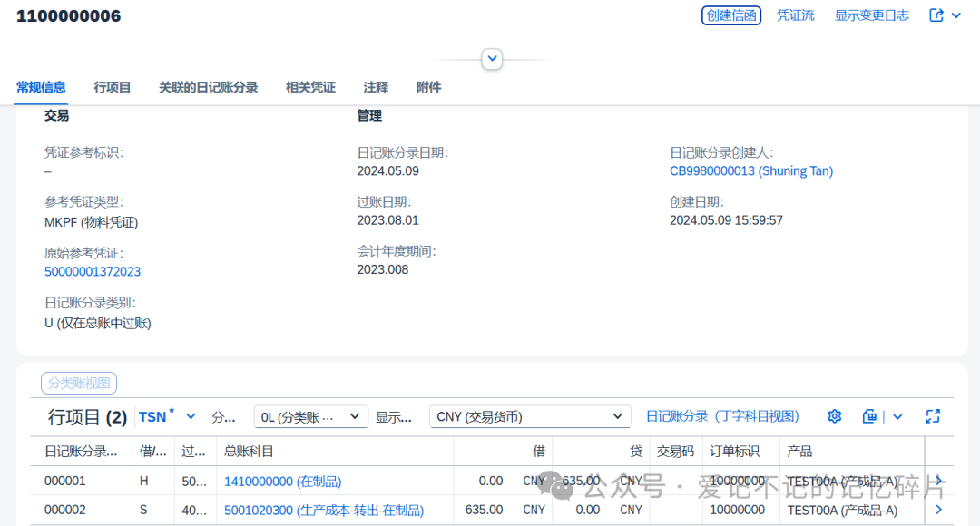
Task: Switch to 行项目 tab
Action: coord(113,87)
